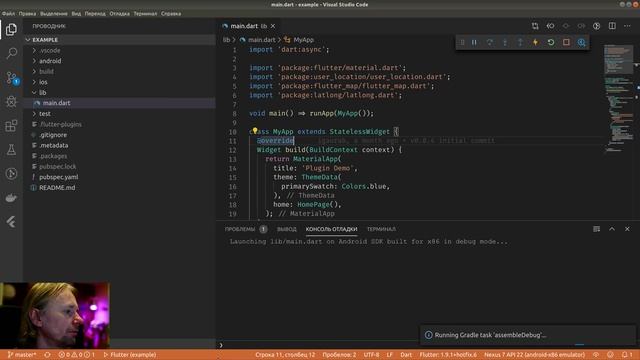The height and width of the screenshot is (360, 640).
Task: Open notifications bell in status bar
Action: 627,355
